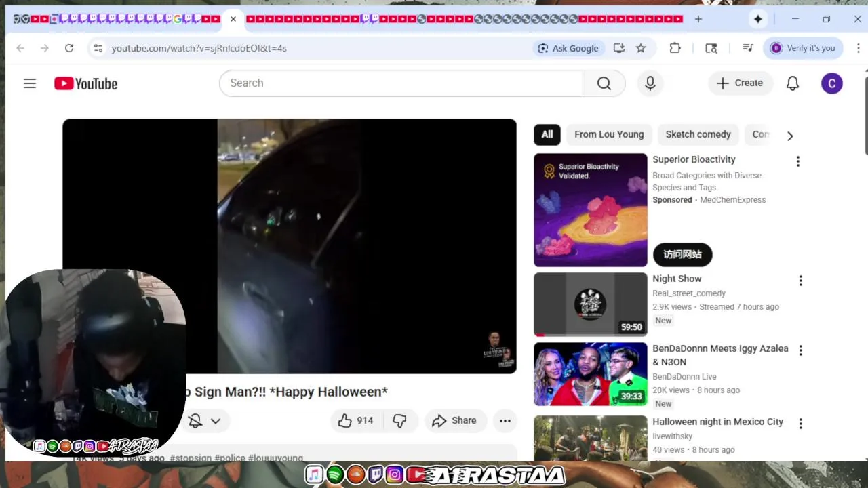Click the Verify it's you profile button
This screenshot has width=868, height=488.
[x=804, y=48]
